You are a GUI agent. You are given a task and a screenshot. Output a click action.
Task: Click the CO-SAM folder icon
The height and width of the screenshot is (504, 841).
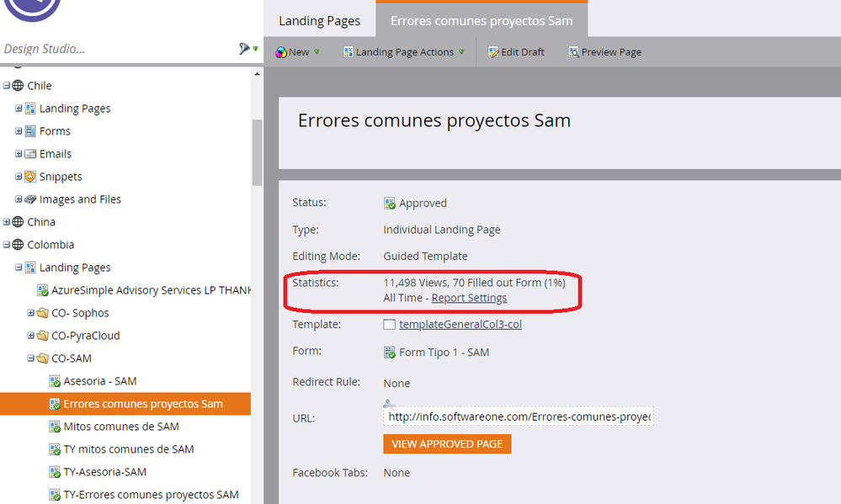(42, 358)
